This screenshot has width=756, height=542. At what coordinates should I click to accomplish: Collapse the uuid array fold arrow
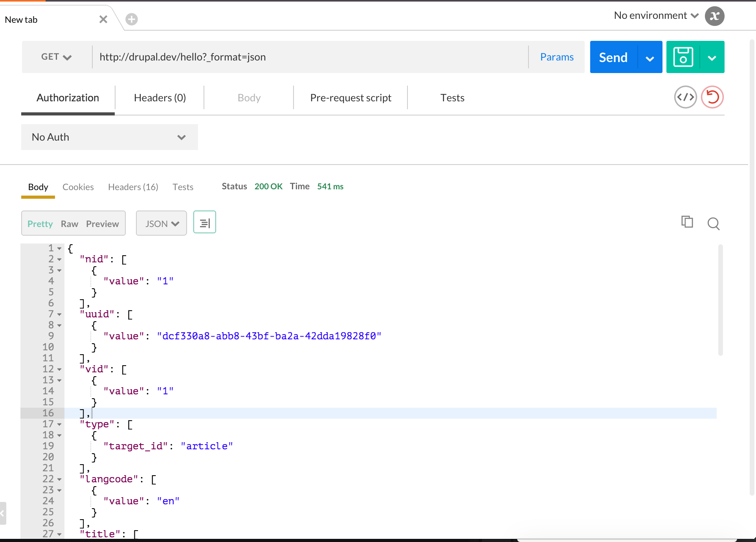(x=59, y=315)
